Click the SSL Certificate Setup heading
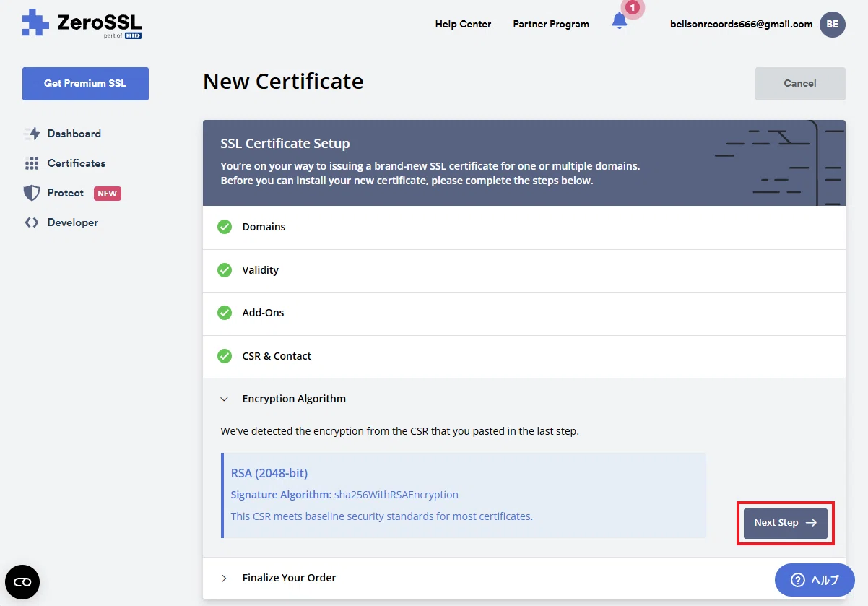The width and height of the screenshot is (868, 606). coord(285,144)
